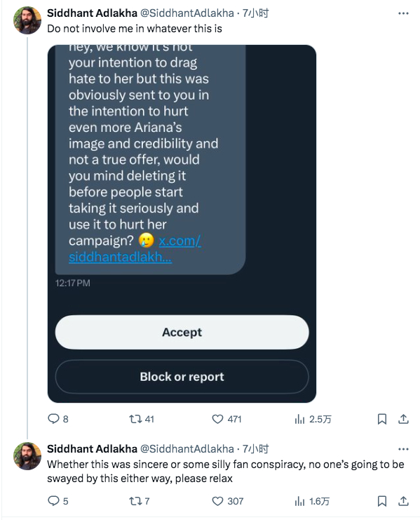Open Siddhant Adlakha's avatar on first tweet
The height and width of the screenshot is (520, 420).
click(x=27, y=20)
